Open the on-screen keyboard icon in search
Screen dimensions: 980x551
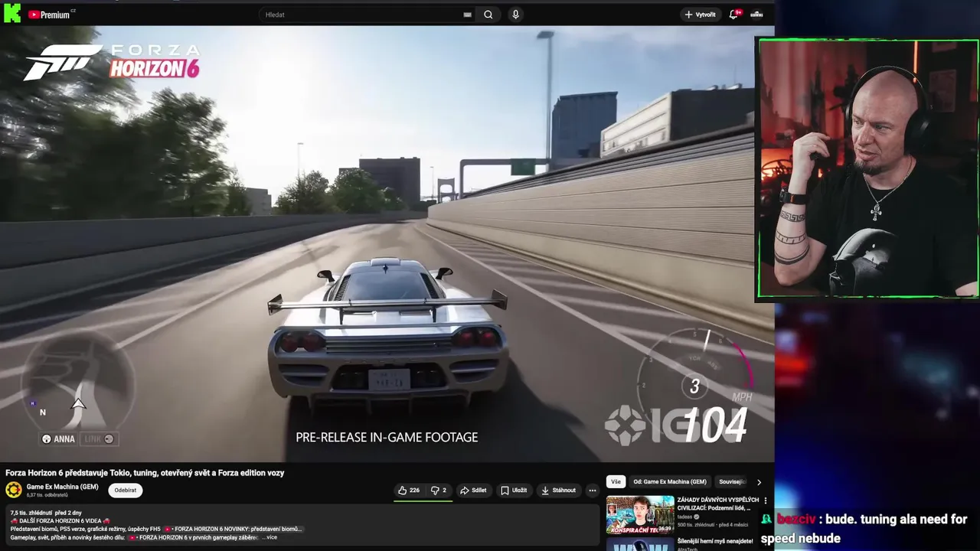(x=467, y=15)
